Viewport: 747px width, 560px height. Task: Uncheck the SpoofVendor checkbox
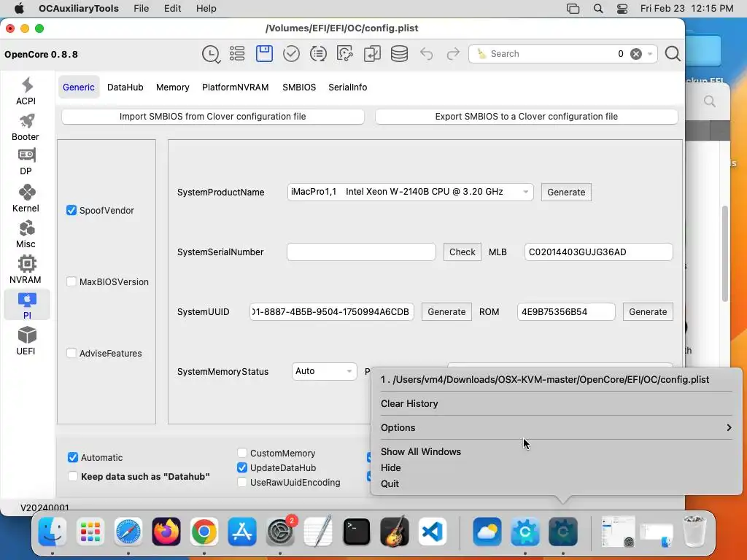[x=71, y=211]
